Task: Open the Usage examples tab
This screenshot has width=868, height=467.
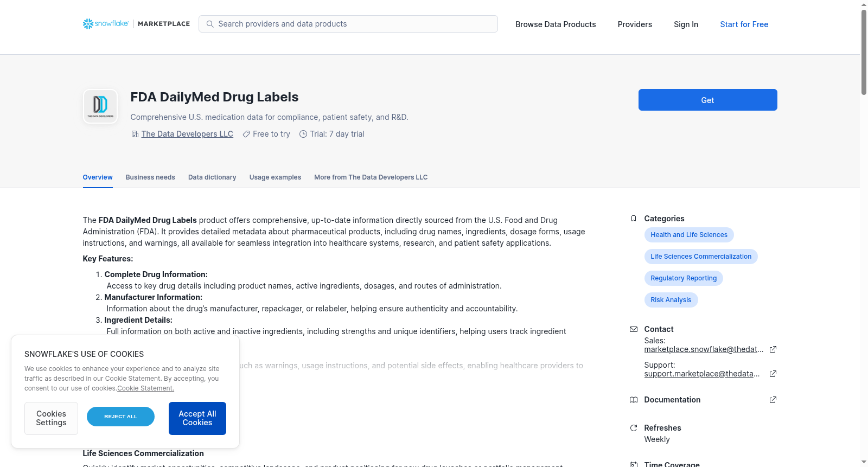Action: point(275,177)
